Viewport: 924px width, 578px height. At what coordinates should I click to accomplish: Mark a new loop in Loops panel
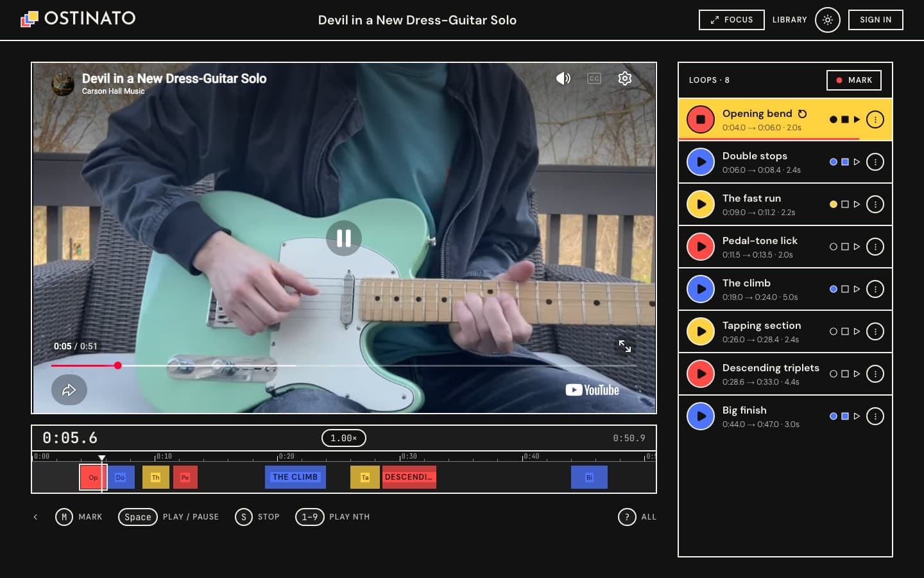click(853, 80)
